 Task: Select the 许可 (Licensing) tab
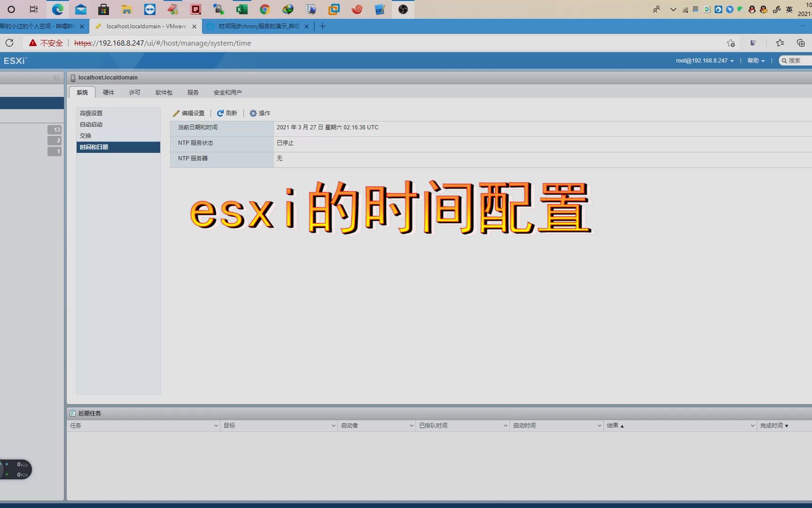(135, 92)
